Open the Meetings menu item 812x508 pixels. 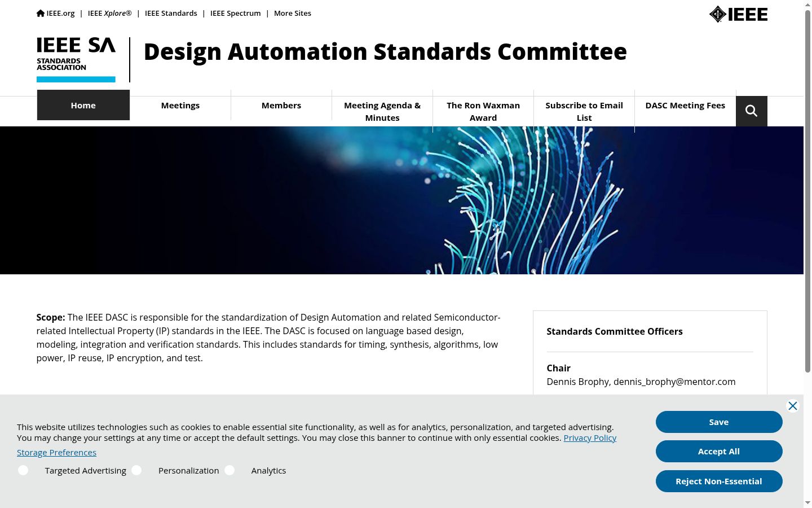tap(180, 105)
